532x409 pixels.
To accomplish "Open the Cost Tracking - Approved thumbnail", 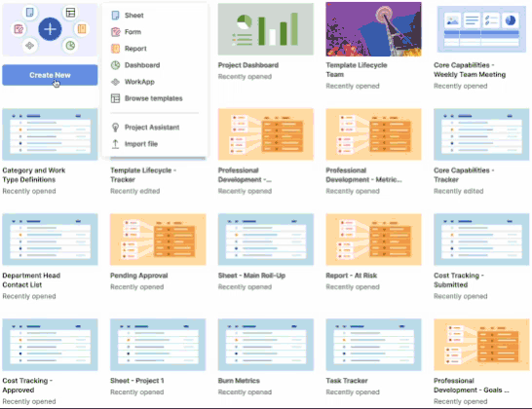I will [50, 345].
